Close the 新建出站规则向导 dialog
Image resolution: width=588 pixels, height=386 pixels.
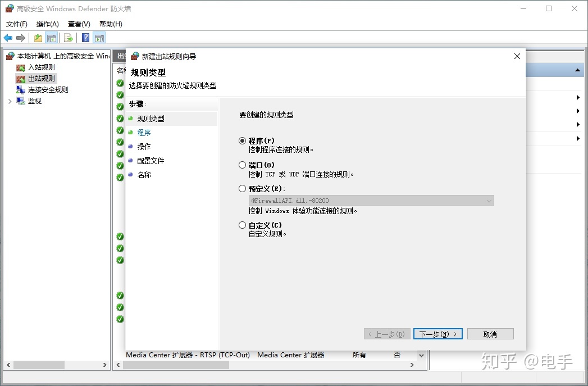pos(517,56)
